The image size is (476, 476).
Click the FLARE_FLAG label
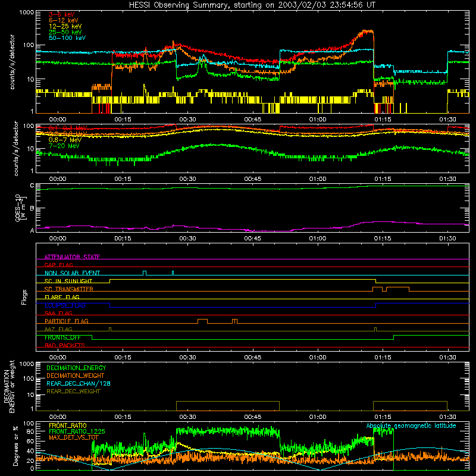(x=62, y=297)
